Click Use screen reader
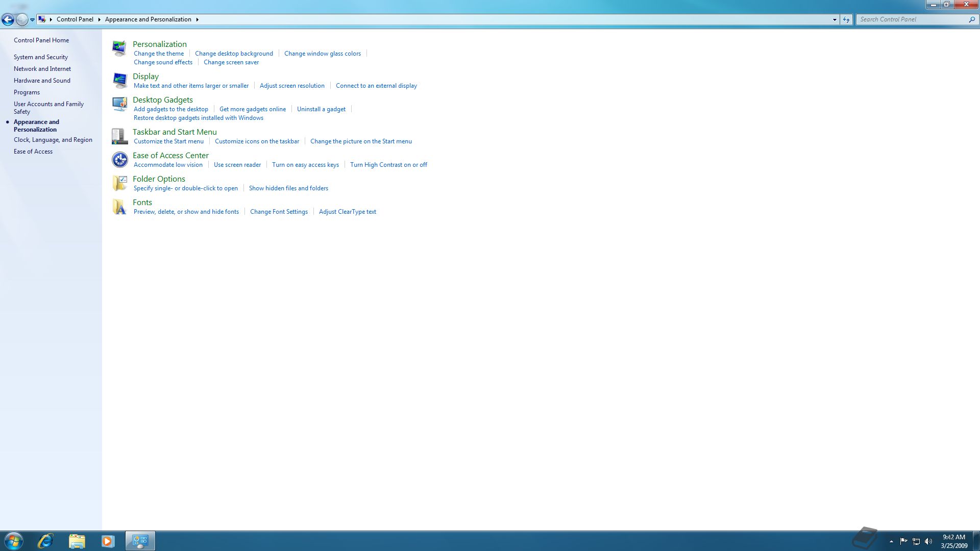 click(237, 165)
